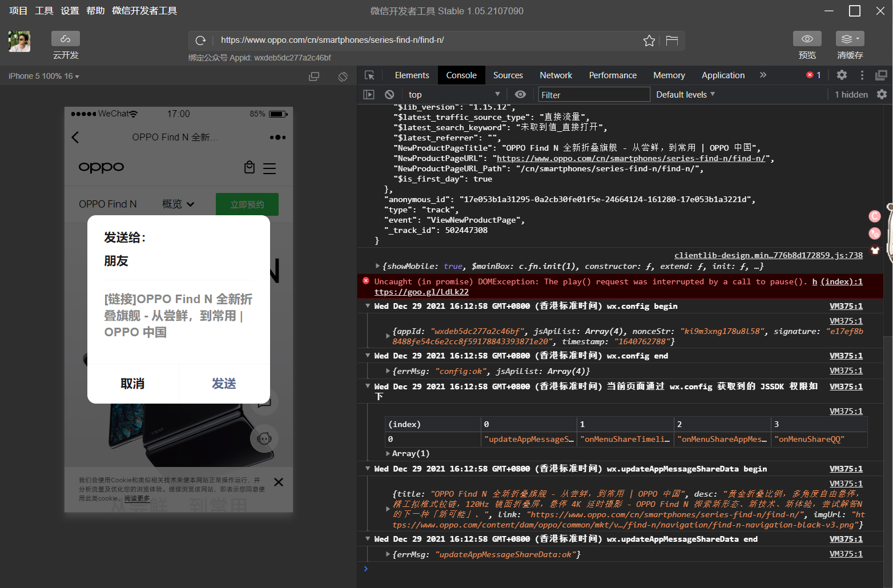Close the cookie notice banner
Viewport: 893px width, 588px height.
pos(279,482)
